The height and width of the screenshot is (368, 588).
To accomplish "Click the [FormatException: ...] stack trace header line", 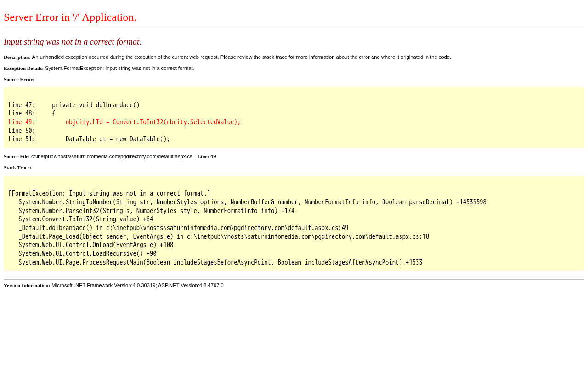I will 109,194.
